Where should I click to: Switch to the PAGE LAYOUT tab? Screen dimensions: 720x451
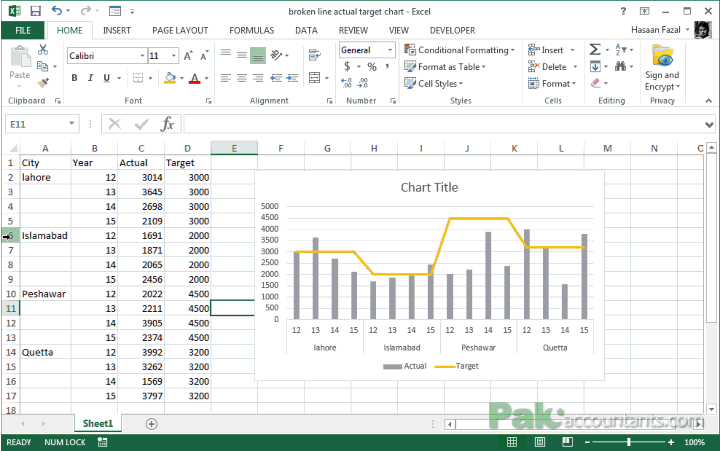click(180, 30)
